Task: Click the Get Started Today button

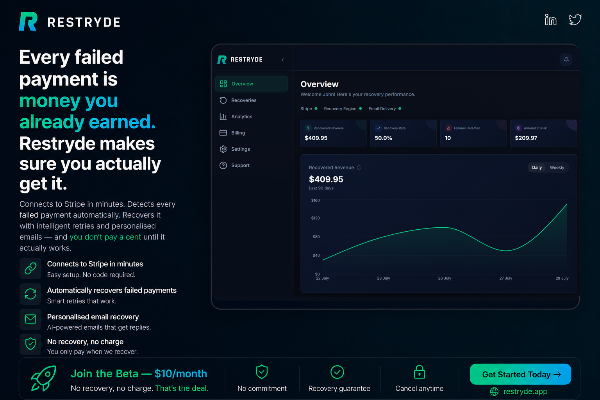Action: pyautogui.click(x=520, y=374)
